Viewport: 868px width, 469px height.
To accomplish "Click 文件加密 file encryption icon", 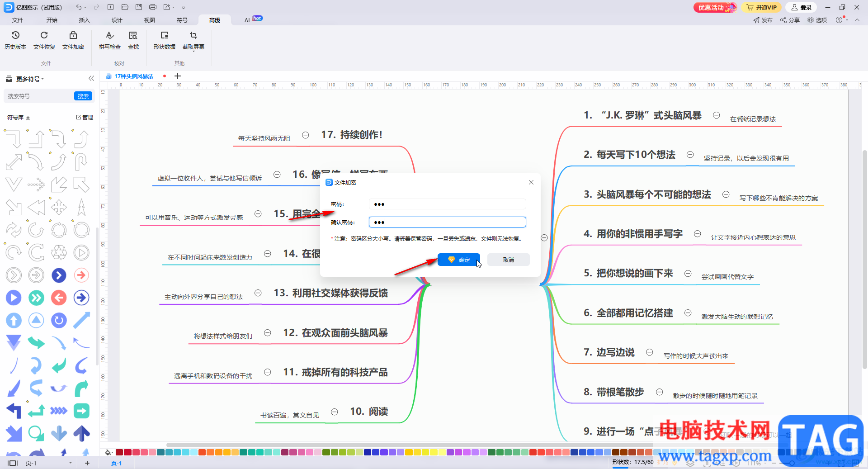I will 73,40.
